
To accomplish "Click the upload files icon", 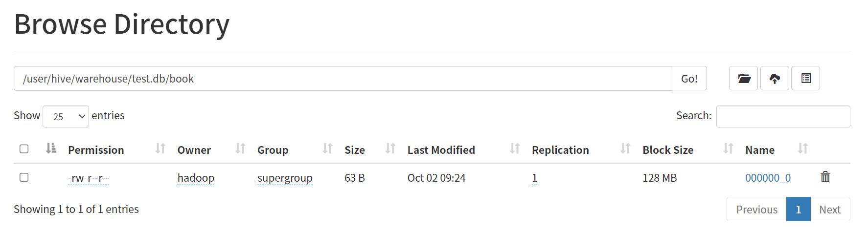I will (x=775, y=78).
